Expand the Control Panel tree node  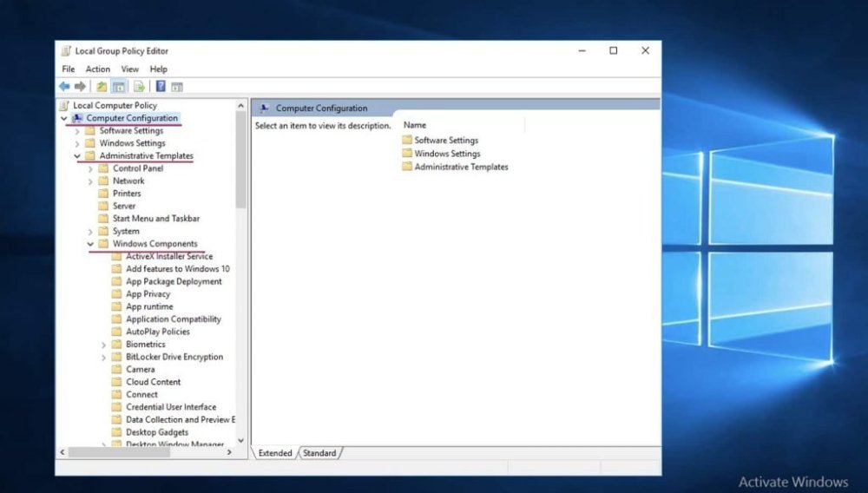click(90, 168)
